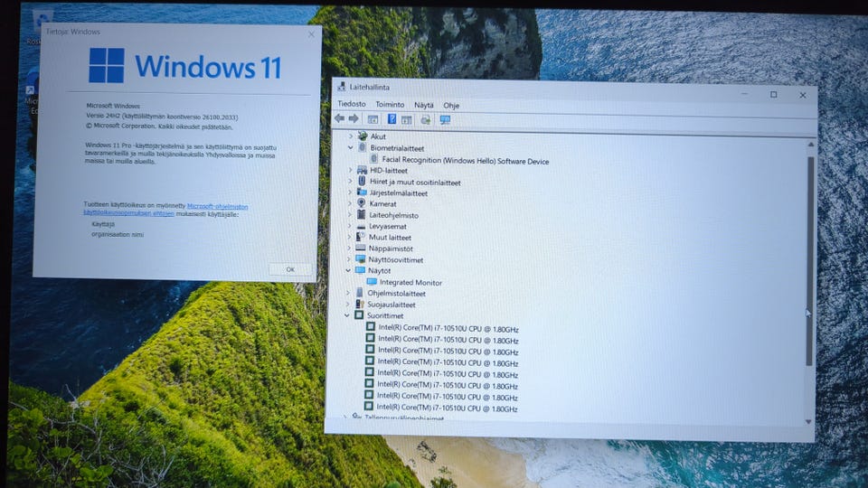Expand the Levyasemat category
The image size is (868, 488).
click(x=349, y=226)
